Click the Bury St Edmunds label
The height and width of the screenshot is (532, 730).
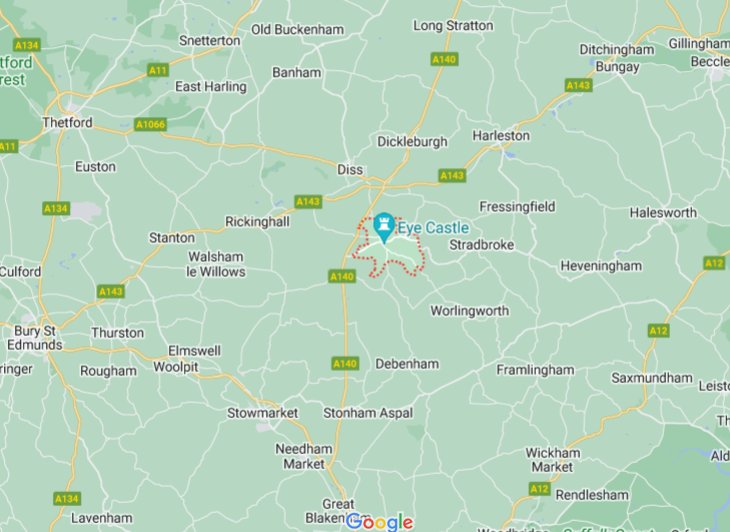point(35,338)
